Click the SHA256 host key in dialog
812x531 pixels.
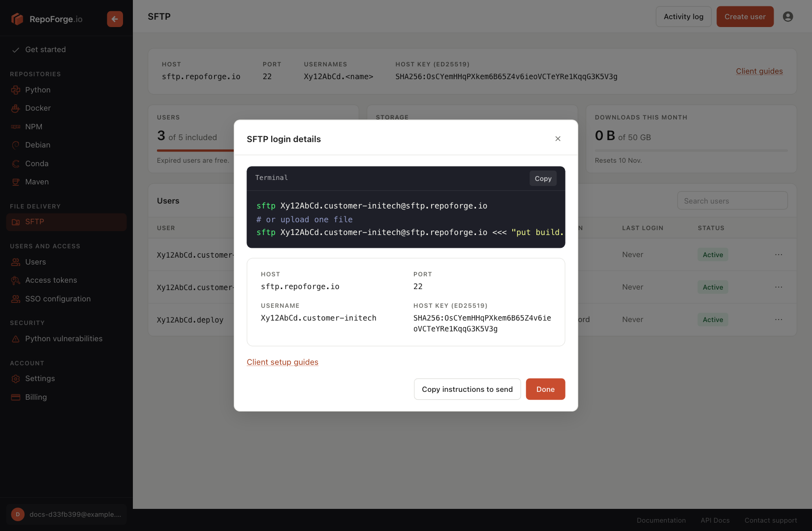click(482, 324)
